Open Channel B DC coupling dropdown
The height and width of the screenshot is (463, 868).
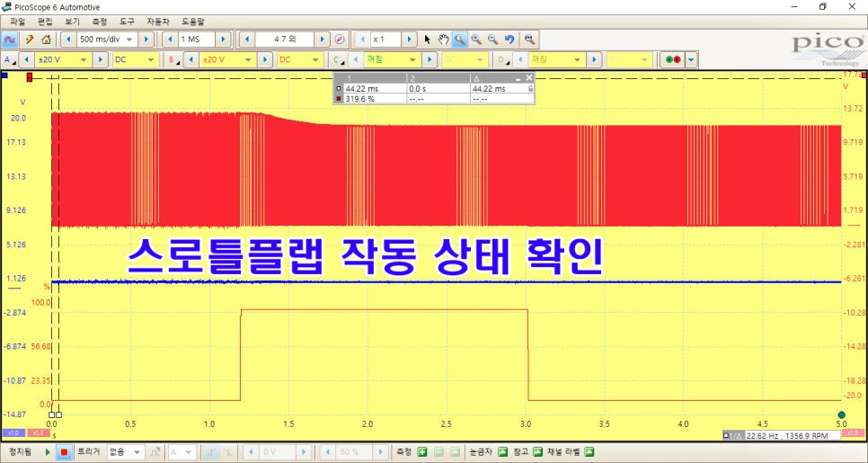315,60
